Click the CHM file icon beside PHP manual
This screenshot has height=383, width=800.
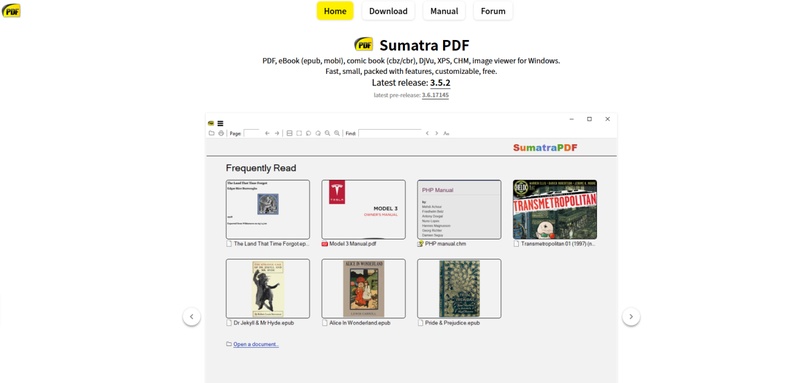(420, 244)
